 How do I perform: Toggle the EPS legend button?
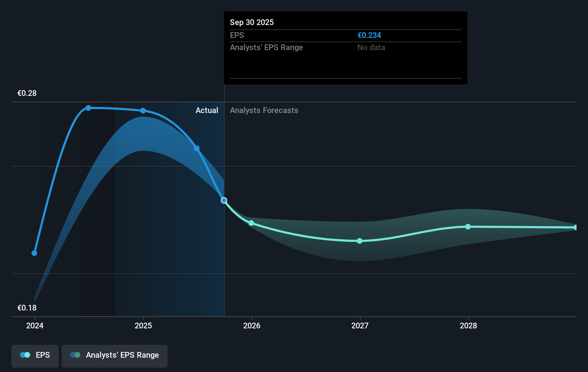pyautogui.click(x=35, y=356)
